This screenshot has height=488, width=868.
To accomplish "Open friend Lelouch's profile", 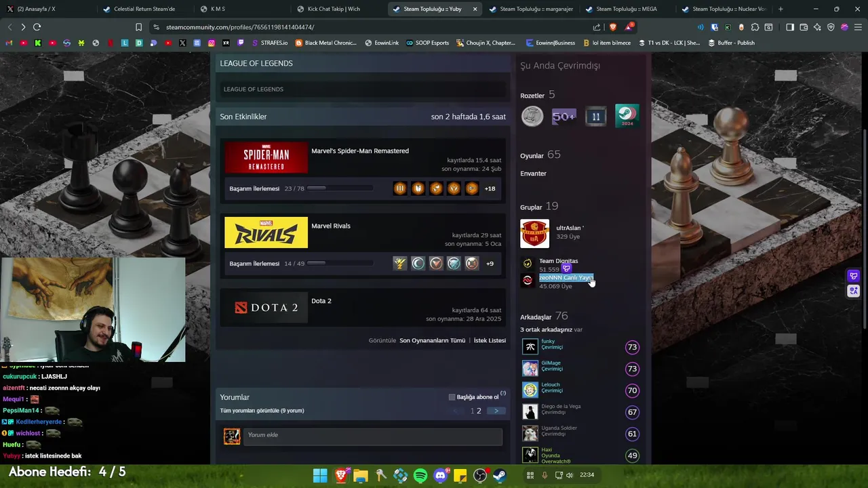I will coord(551,385).
